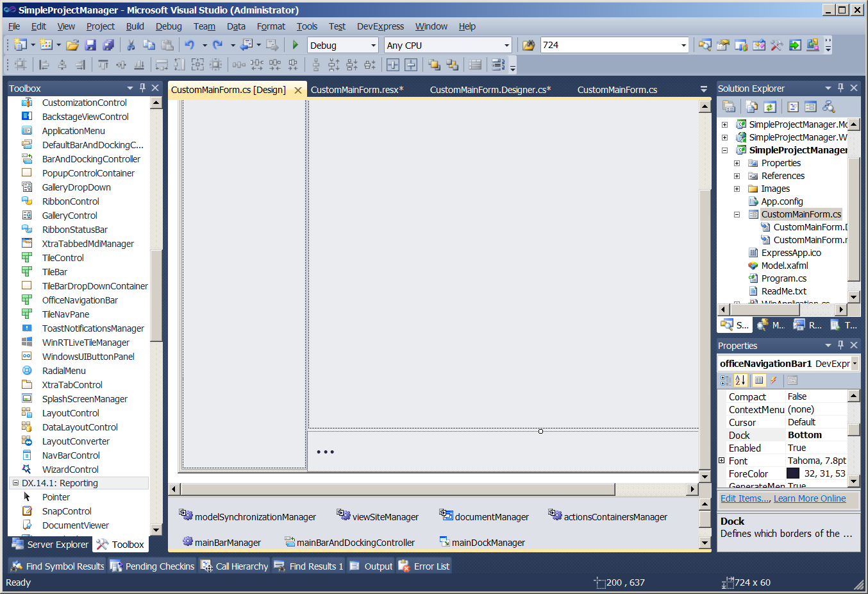This screenshot has width=868, height=594.
Task: Open the Build menu
Action: point(135,26)
